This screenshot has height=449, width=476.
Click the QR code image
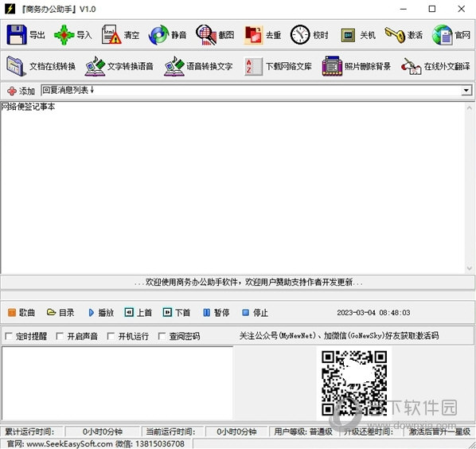pyautogui.click(x=354, y=383)
